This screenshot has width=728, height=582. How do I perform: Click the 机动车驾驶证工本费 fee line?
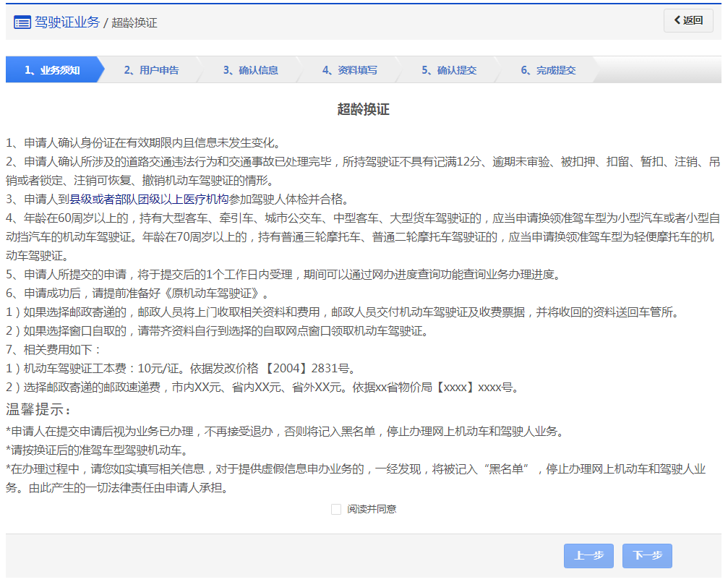click(x=181, y=369)
